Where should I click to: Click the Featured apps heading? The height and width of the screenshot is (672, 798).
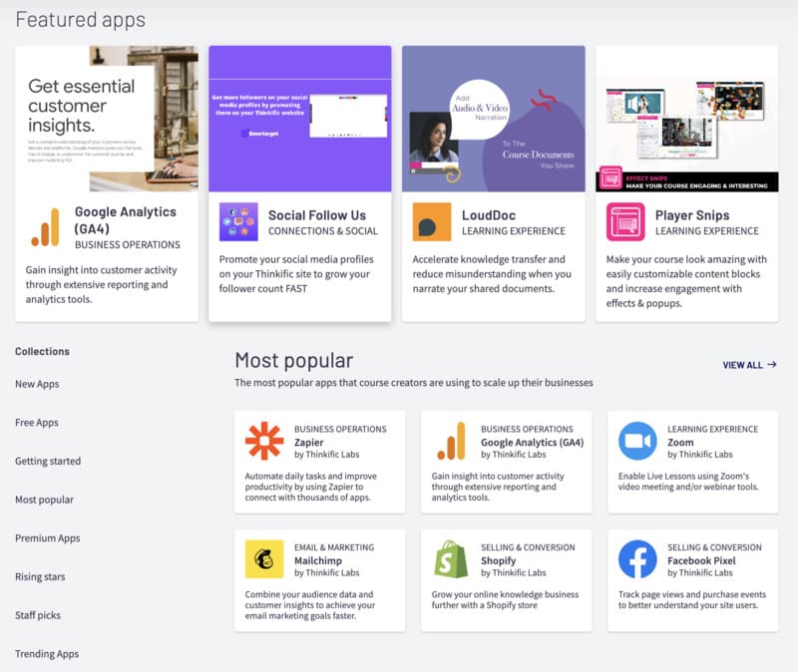pyautogui.click(x=81, y=20)
